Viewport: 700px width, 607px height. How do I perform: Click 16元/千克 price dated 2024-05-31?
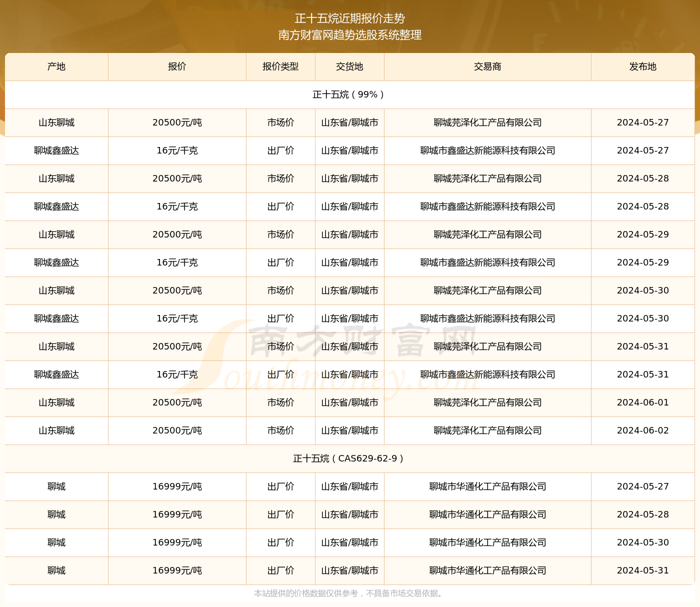(177, 374)
